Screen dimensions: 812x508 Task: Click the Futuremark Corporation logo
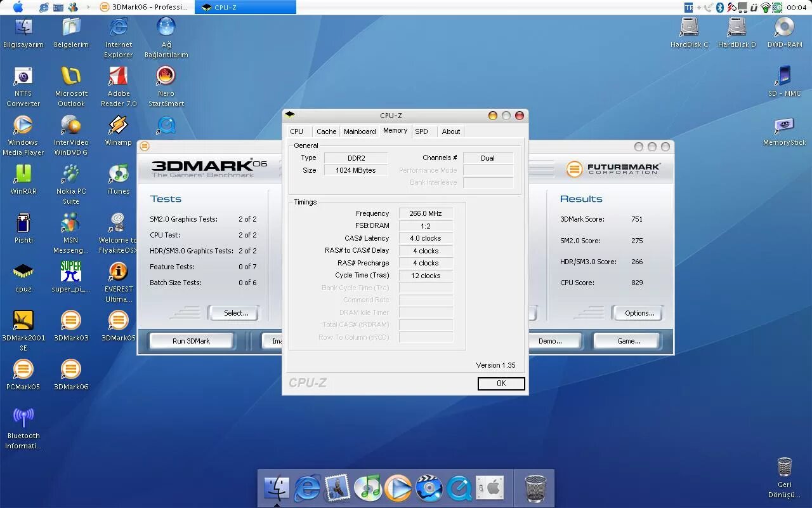(x=613, y=169)
